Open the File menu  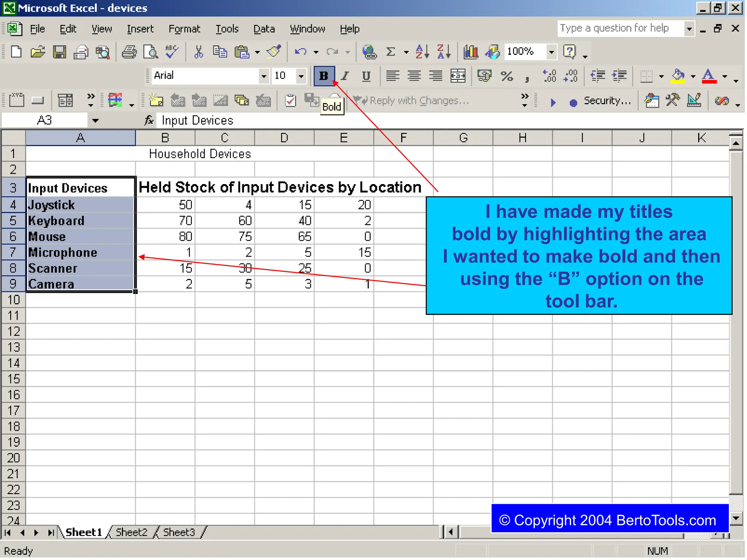[37, 29]
